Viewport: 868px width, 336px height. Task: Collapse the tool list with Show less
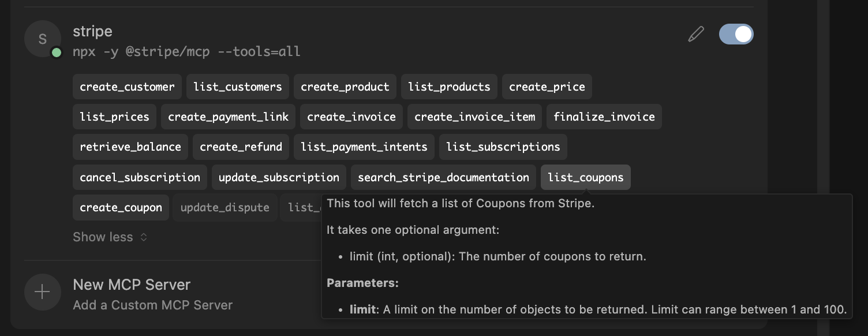(110, 237)
